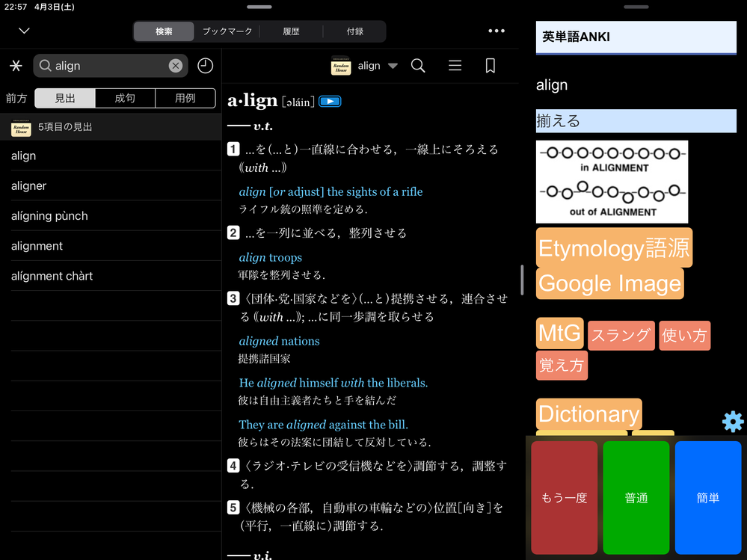
Task: Open search history clock icon
Action: pos(206,66)
